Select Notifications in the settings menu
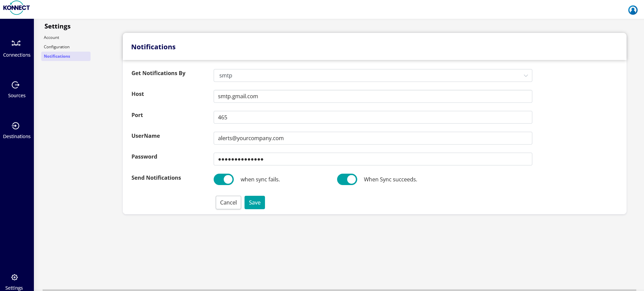The height and width of the screenshot is (291, 644). [x=57, y=56]
